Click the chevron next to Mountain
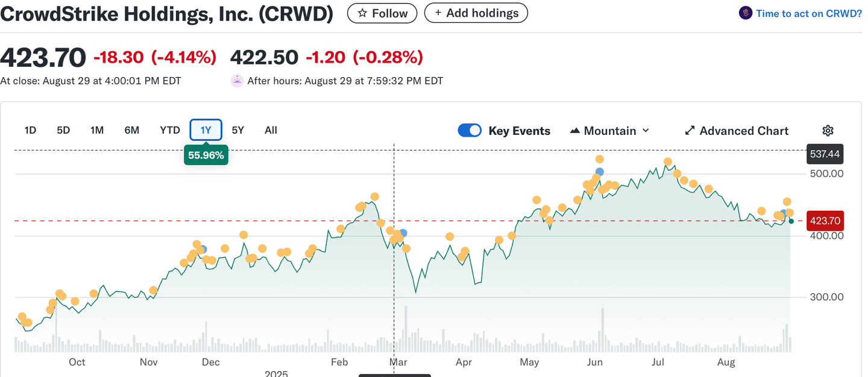 coord(646,130)
